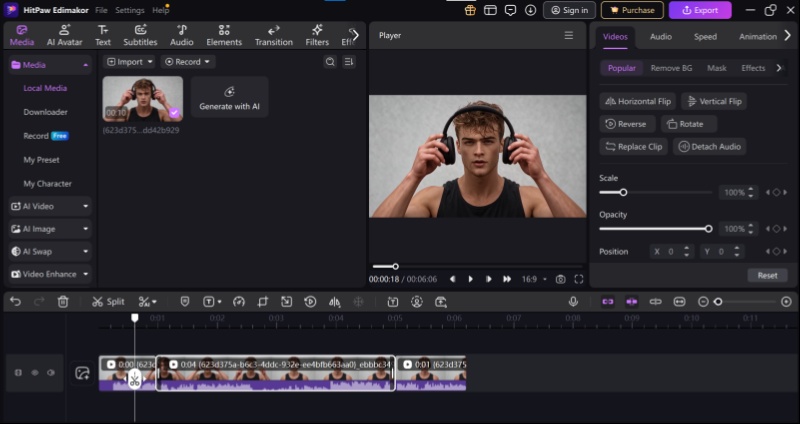The width and height of the screenshot is (800, 424).
Task: Expand the AI Swap section
Action: (50, 252)
